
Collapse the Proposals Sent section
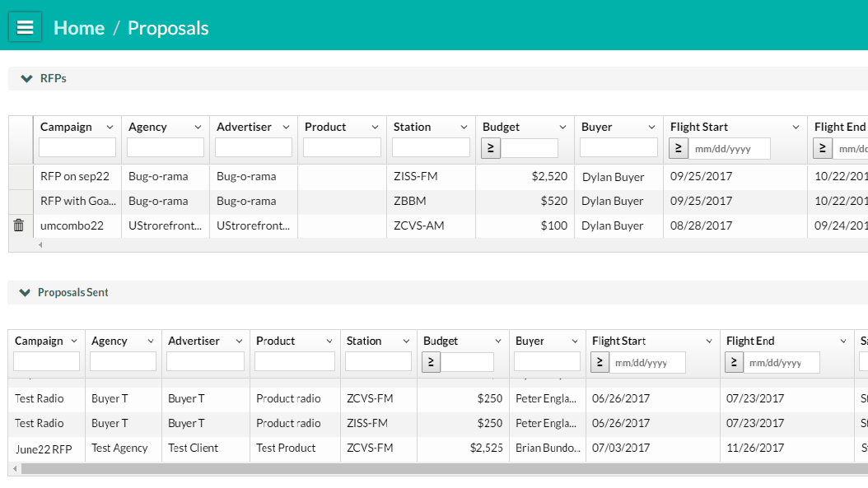coord(25,293)
